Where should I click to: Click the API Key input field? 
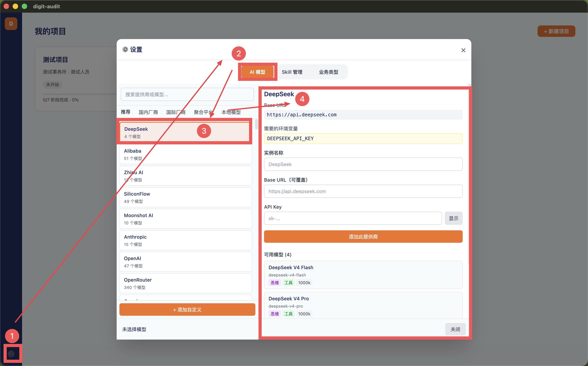tap(353, 218)
